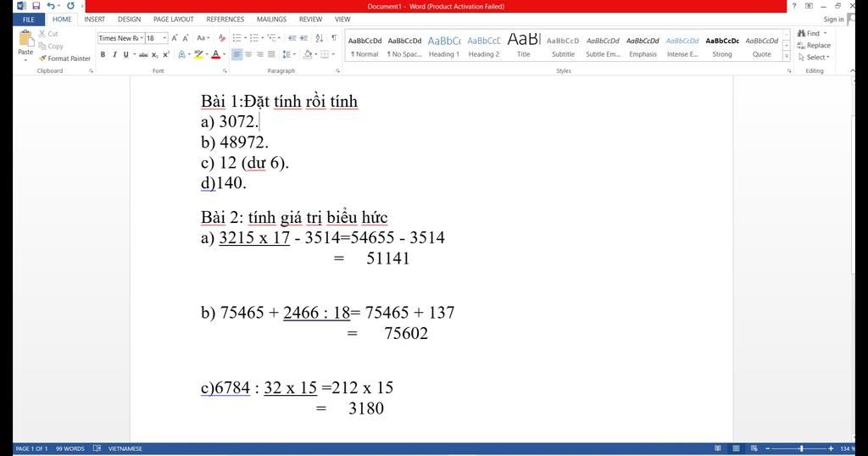The image size is (868, 456).
Task: Undo the last action
Action: pos(51,6)
